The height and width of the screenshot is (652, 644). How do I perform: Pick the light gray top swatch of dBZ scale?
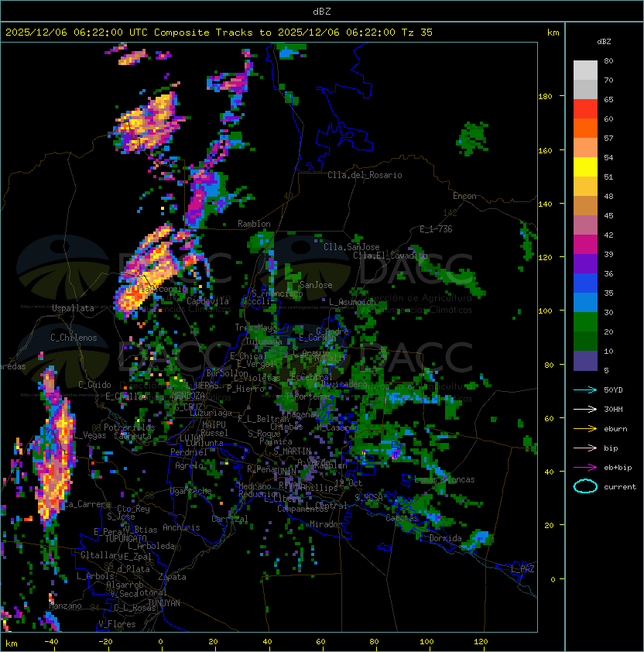tap(585, 70)
